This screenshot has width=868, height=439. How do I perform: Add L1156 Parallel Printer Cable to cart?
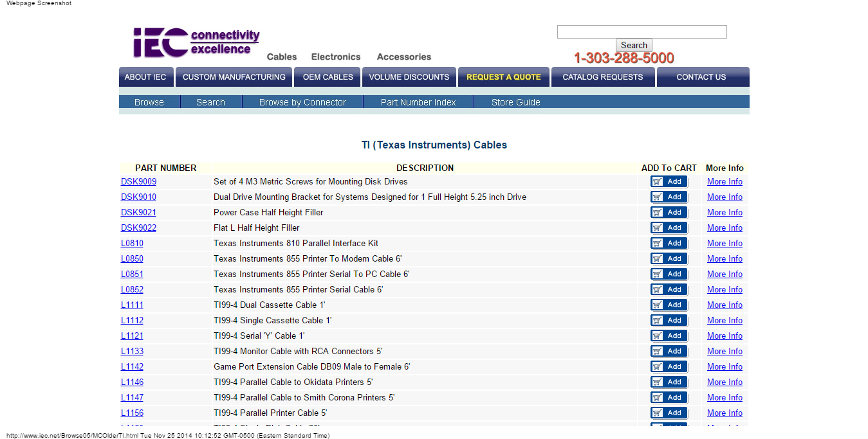click(669, 413)
